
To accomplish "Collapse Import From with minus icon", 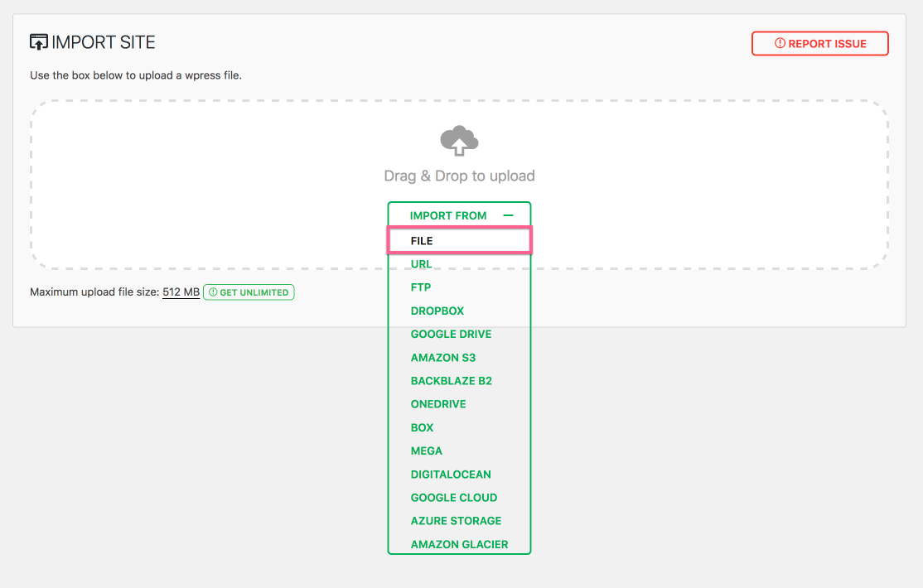I will click(x=508, y=215).
